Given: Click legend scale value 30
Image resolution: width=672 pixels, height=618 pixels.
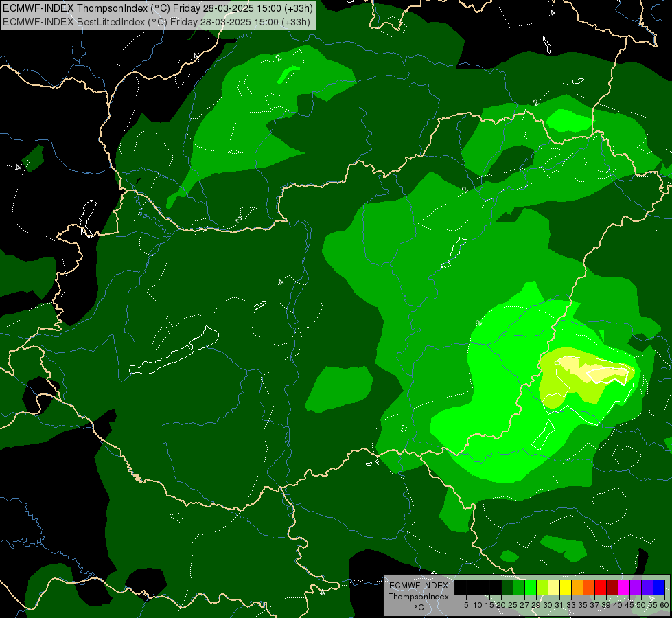Looking at the screenshot, I should click(548, 605).
